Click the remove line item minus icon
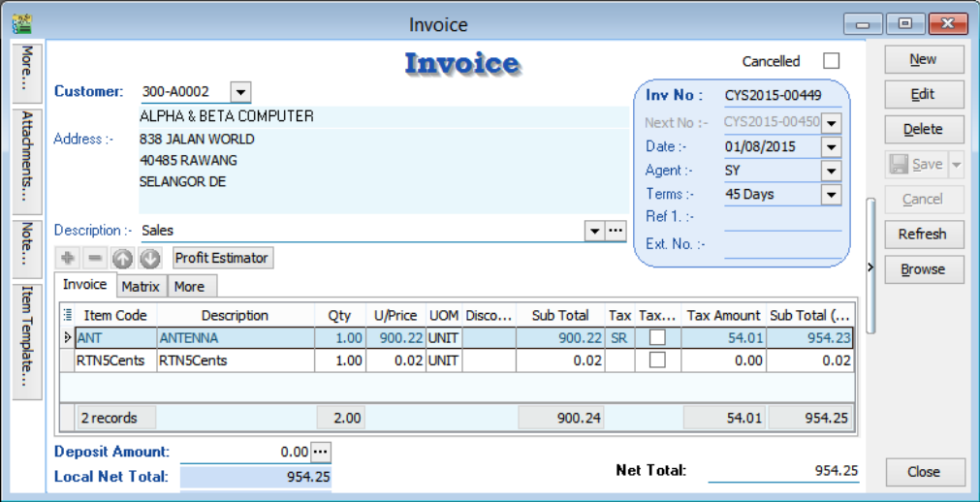Image resolution: width=980 pixels, height=502 pixels. [x=95, y=259]
